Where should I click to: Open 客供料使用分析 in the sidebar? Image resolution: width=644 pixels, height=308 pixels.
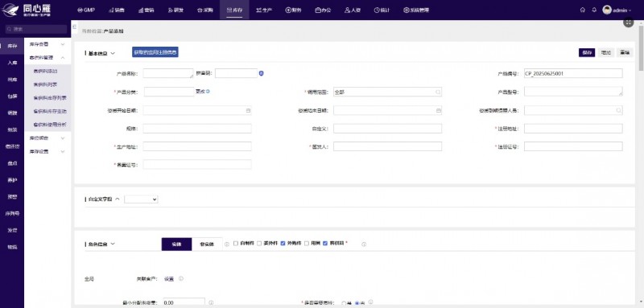click(x=50, y=125)
